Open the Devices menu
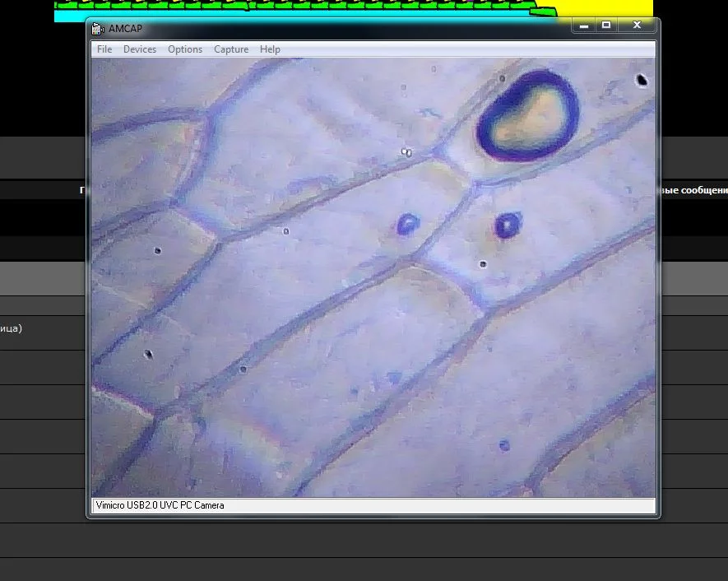Image resolution: width=728 pixels, height=581 pixels. (140, 49)
